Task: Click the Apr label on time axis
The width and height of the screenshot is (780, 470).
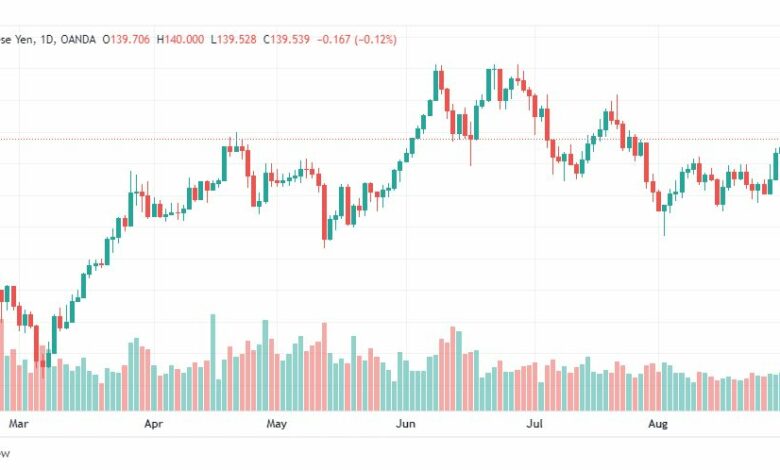Action: [x=153, y=424]
